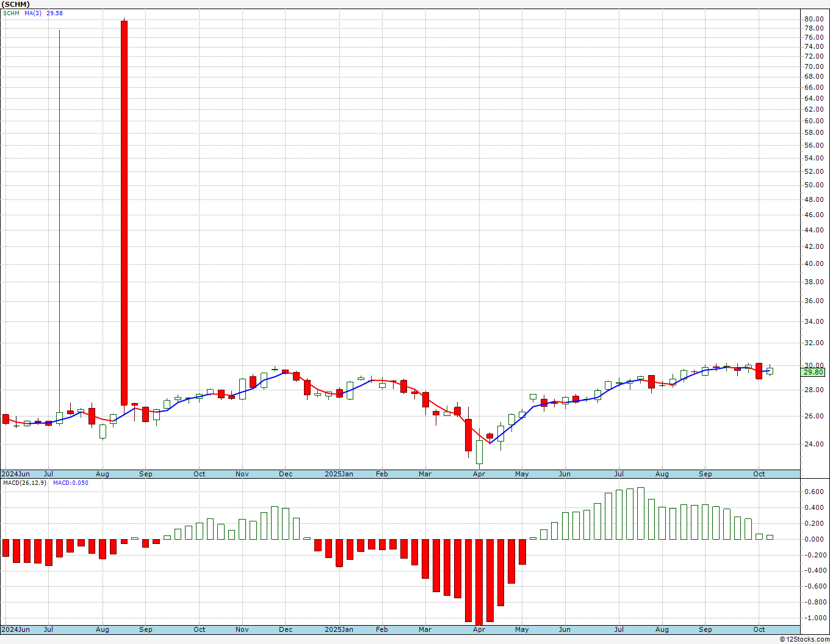This screenshot has height=644, width=830.
Task: Click the 0.200 MACD axis label
Action: point(814,523)
